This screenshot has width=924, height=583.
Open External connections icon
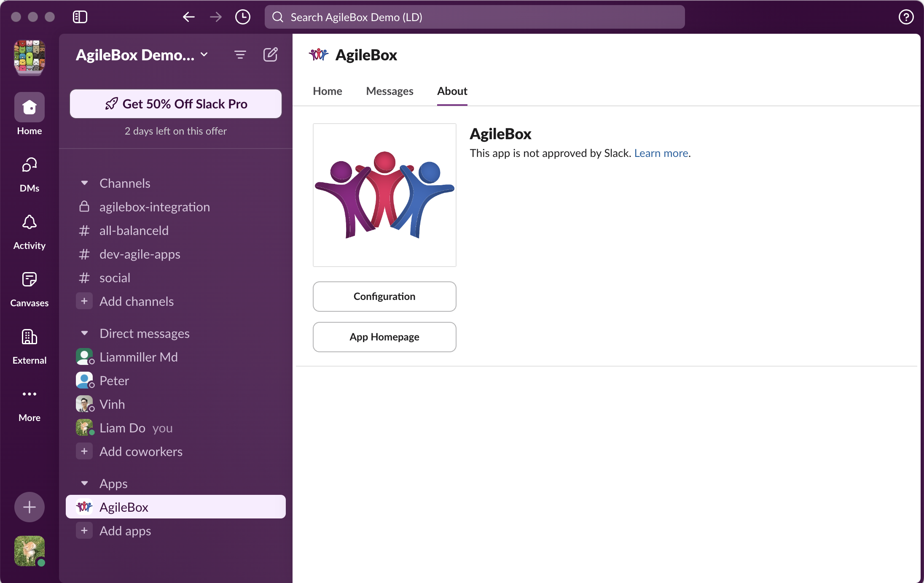30,337
